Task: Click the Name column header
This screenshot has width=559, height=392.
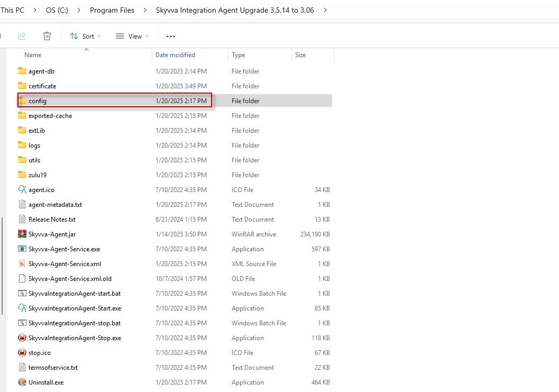Action: (33, 55)
